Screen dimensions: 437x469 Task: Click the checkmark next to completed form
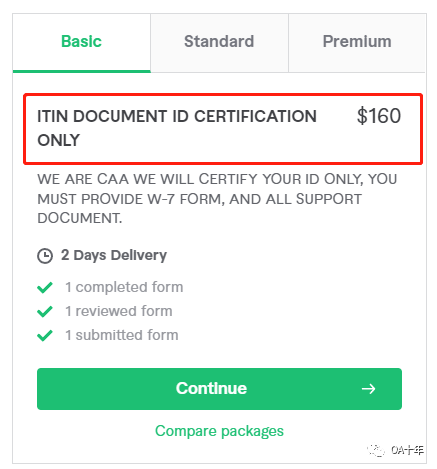[x=45, y=287]
